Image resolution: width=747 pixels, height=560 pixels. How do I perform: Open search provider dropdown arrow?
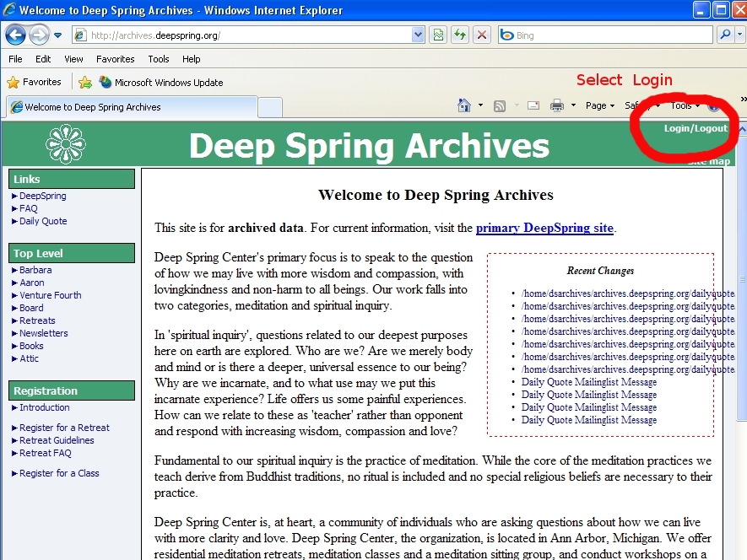pyautogui.click(x=740, y=35)
